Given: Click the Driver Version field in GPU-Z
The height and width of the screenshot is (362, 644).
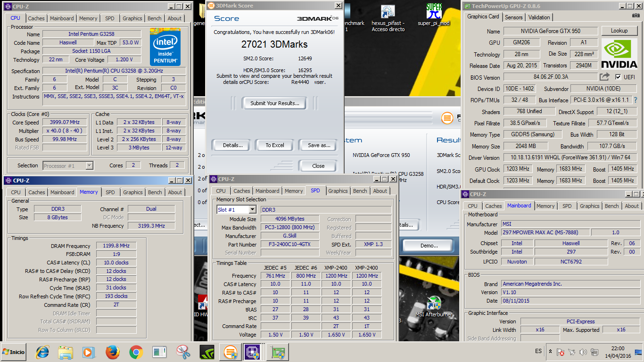Looking at the screenshot, I should coord(570,157).
